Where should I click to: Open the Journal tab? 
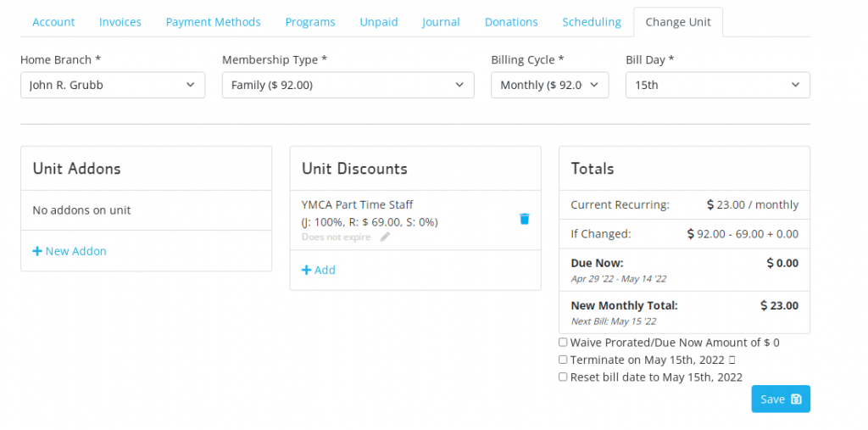pos(441,22)
